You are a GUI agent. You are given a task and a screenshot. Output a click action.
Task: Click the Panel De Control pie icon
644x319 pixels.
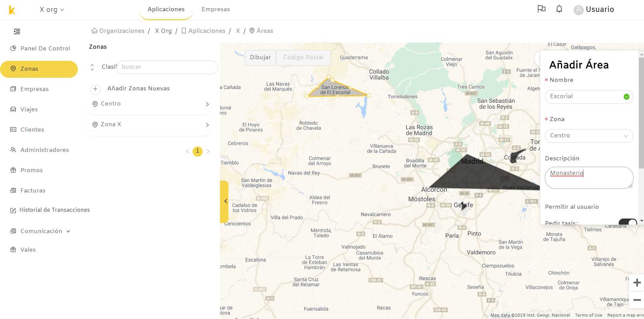(13, 48)
